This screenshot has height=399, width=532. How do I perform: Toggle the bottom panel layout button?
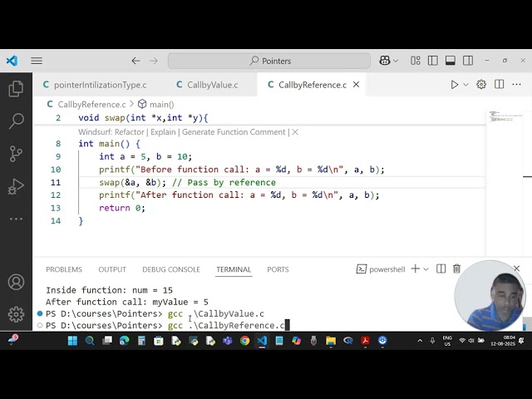(451, 61)
